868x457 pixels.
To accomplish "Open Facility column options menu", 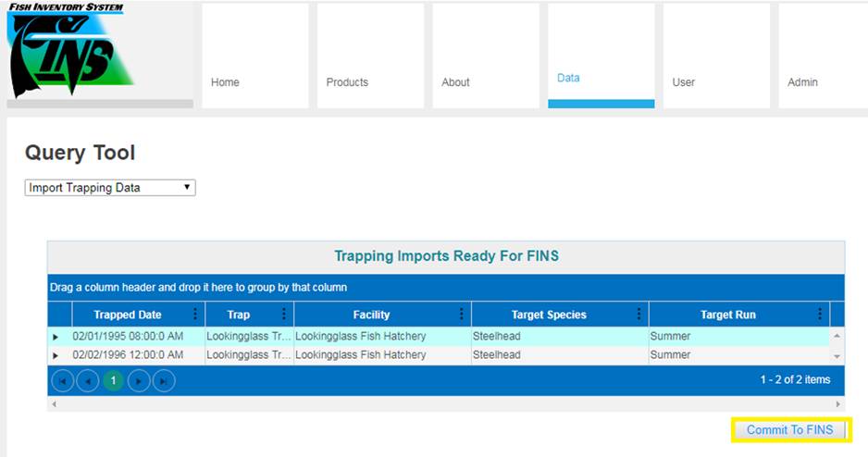I will click(461, 315).
